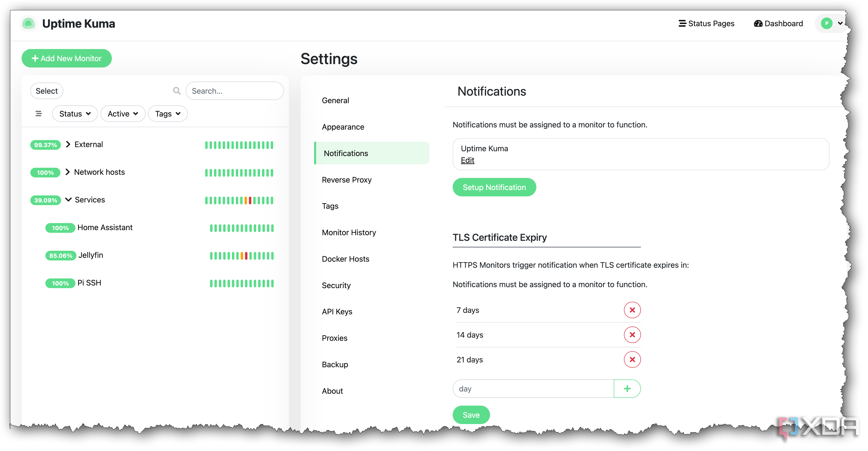Click the search magnifier icon

177,91
